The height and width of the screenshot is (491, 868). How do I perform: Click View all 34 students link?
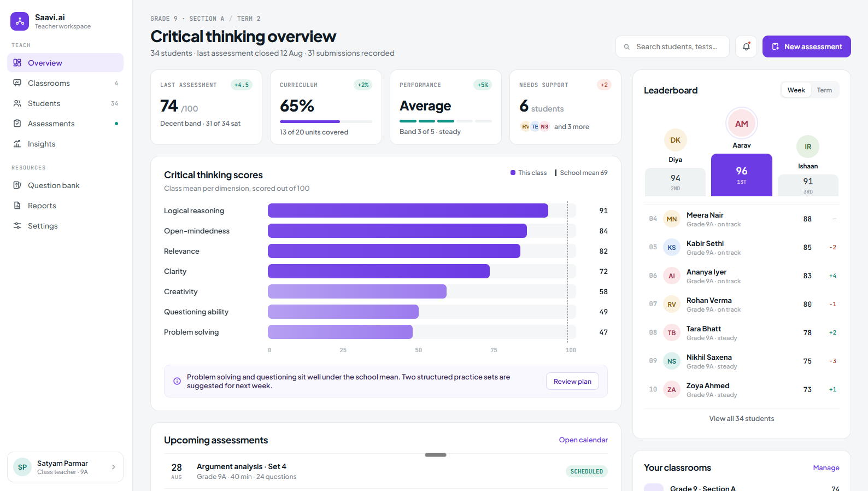click(742, 418)
